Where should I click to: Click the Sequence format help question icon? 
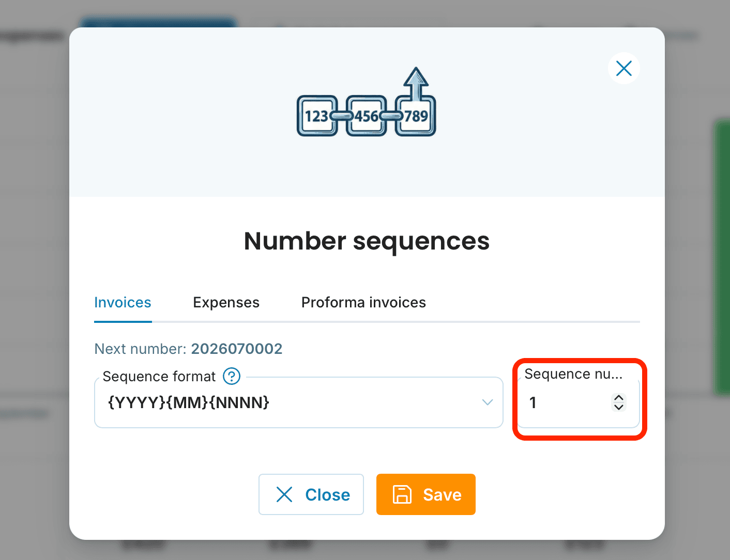point(232,376)
